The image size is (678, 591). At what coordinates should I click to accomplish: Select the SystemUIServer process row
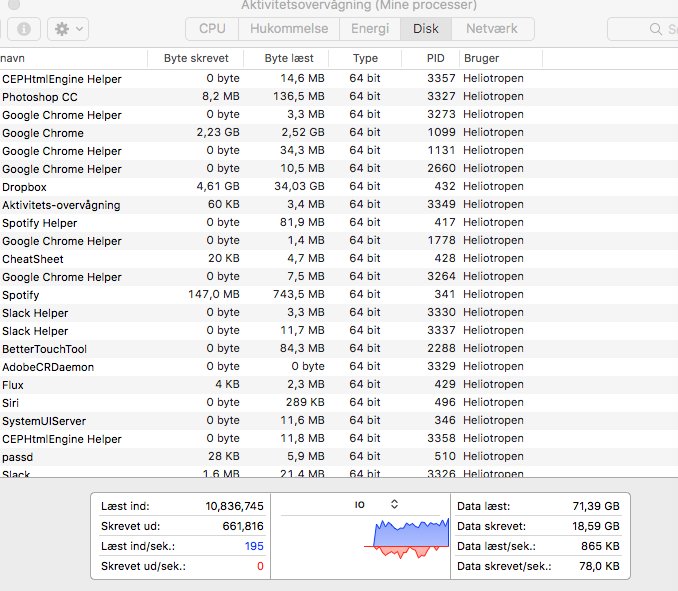point(339,421)
